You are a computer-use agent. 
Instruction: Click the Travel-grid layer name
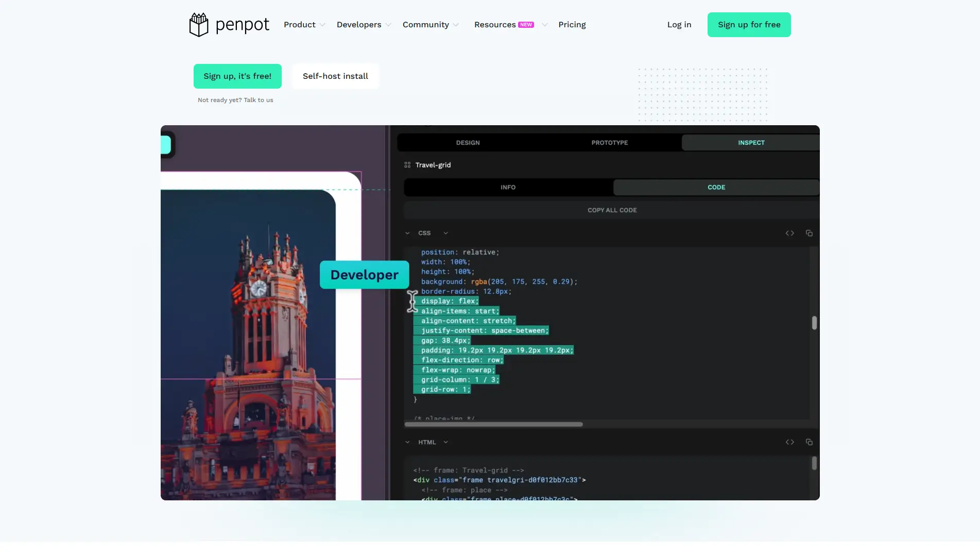point(433,165)
